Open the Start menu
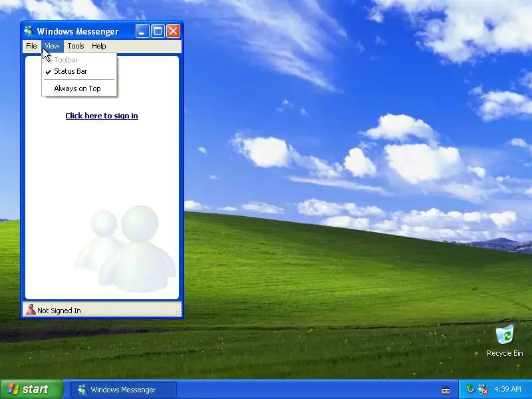532x399 pixels. pyautogui.click(x=31, y=389)
